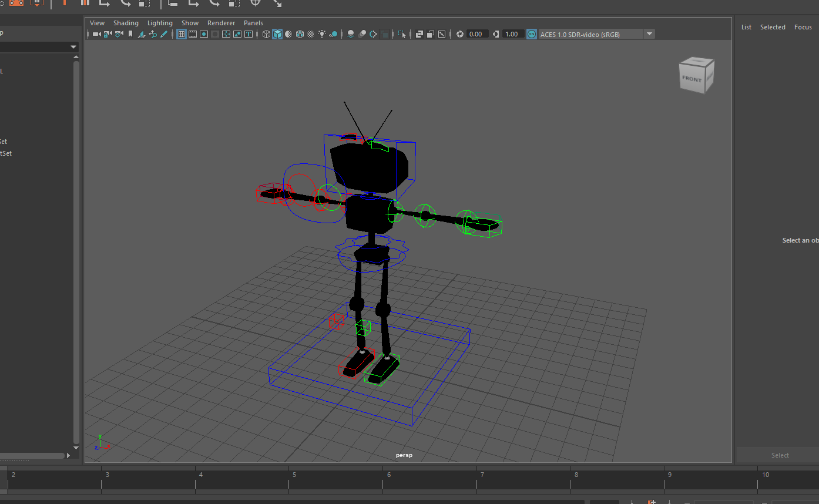This screenshot has width=819, height=504.
Task: Click the camera Bookmarks icon
Action: click(130, 34)
